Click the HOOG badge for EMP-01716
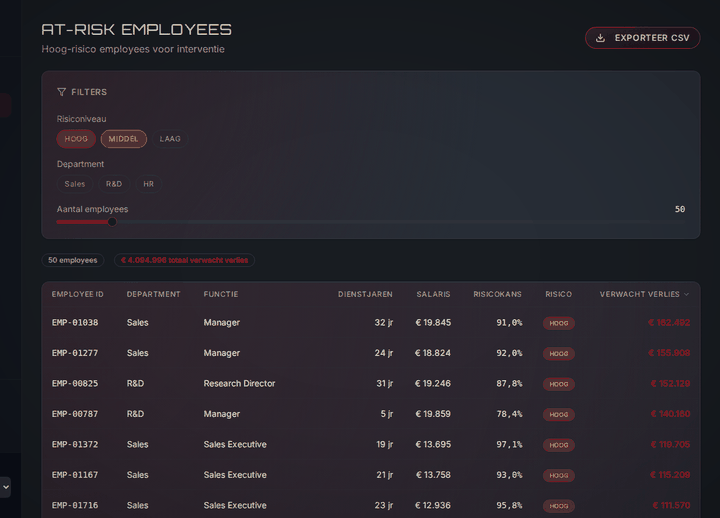The height and width of the screenshot is (518, 720). tap(558, 506)
